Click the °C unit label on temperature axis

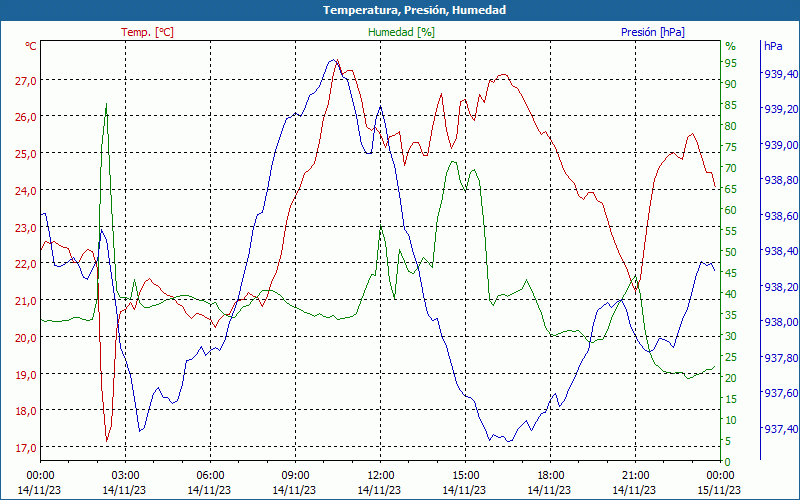[31, 46]
